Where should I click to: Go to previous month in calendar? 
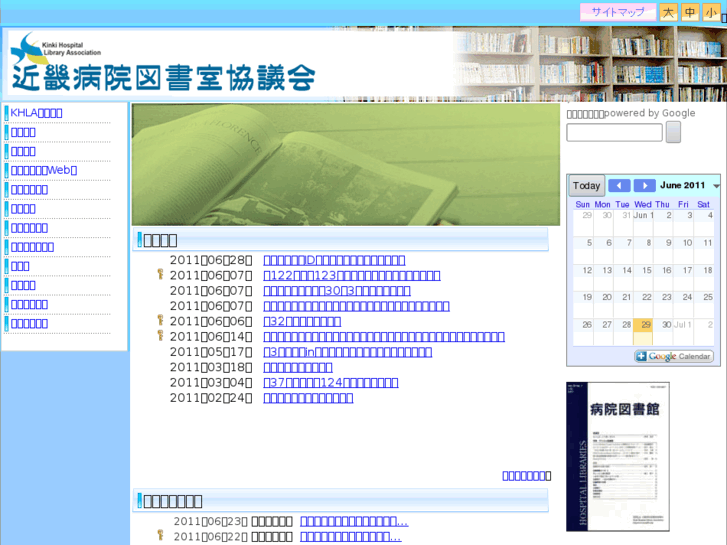point(619,186)
